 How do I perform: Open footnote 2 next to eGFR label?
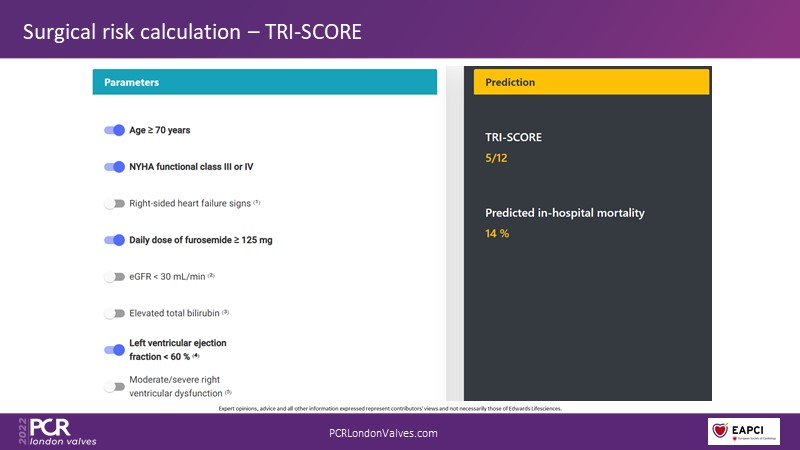click(x=212, y=275)
